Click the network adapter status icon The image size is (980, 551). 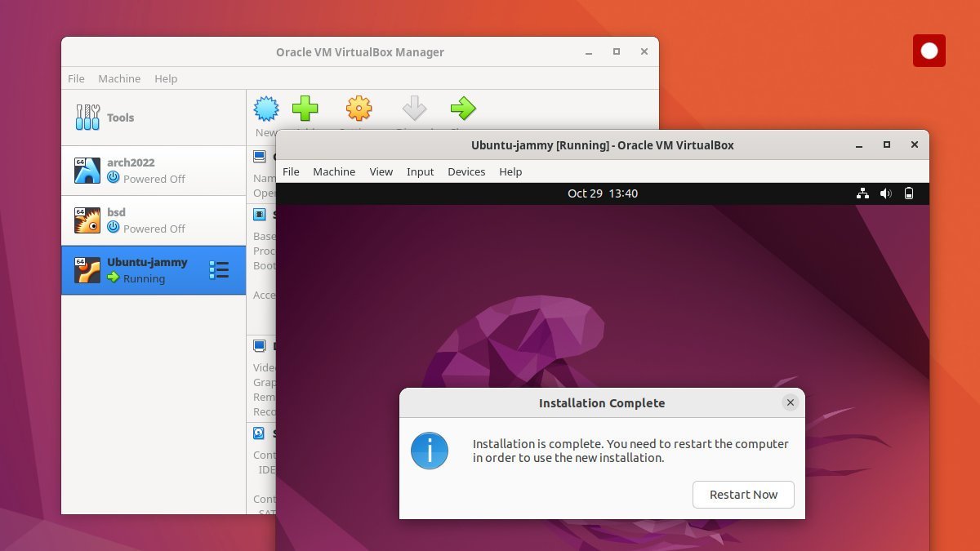(x=862, y=193)
